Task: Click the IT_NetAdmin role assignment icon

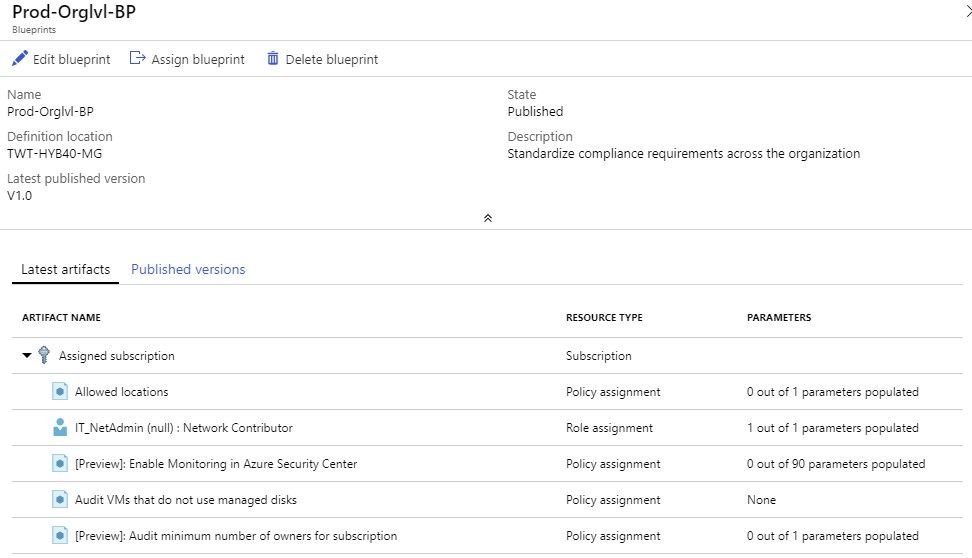Action: [60, 428]
